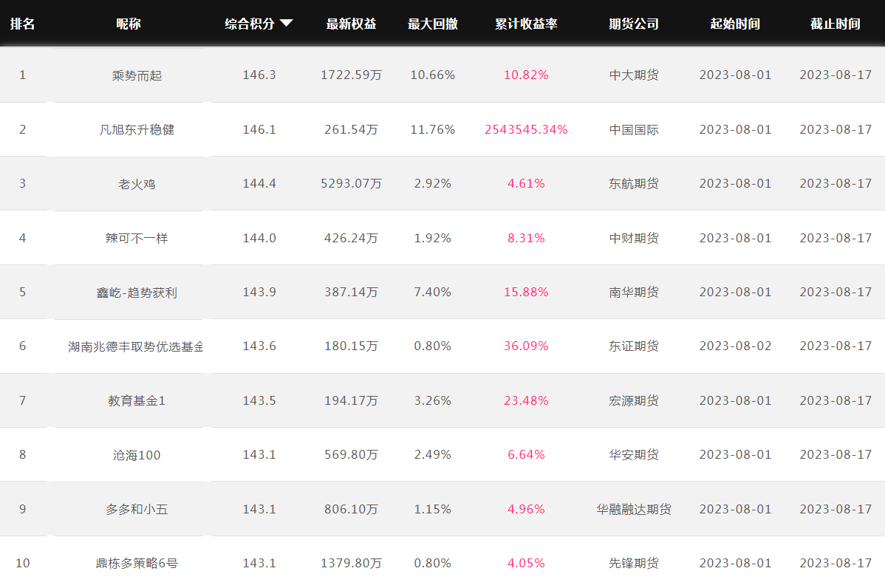The height and width of the screenshot is (588, 885).
Task: Select return rate 6.64%
Action: coord(526,454)
